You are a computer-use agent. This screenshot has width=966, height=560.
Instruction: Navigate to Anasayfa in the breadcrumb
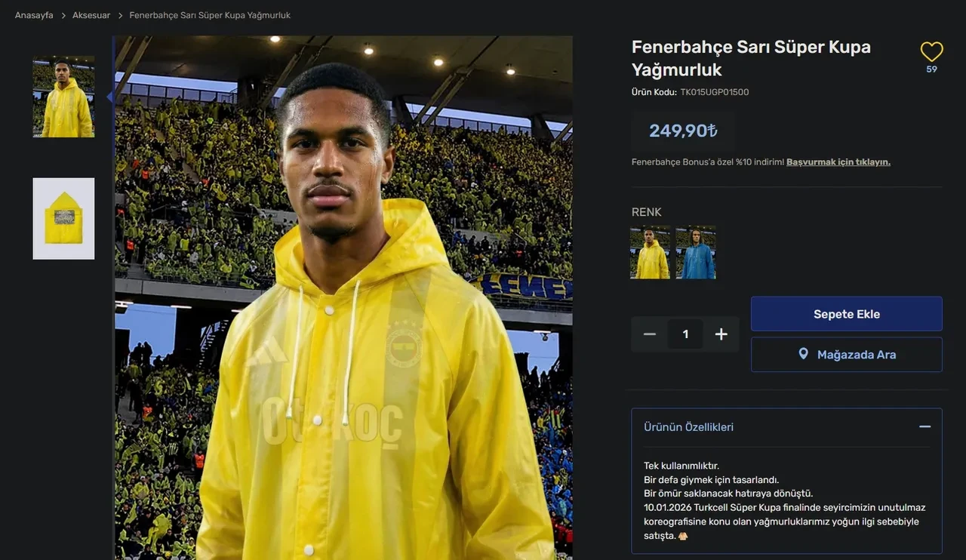pos(33,14)
